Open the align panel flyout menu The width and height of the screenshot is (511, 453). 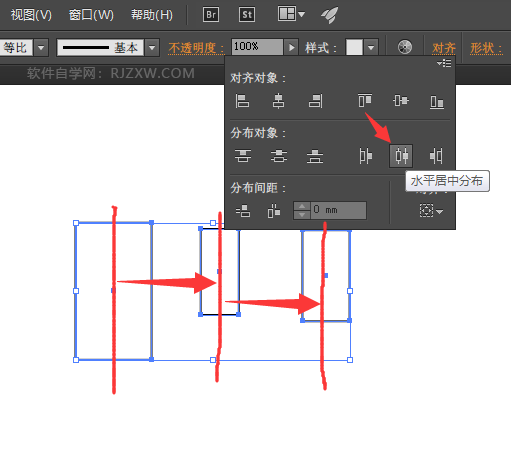coord(444,63)
